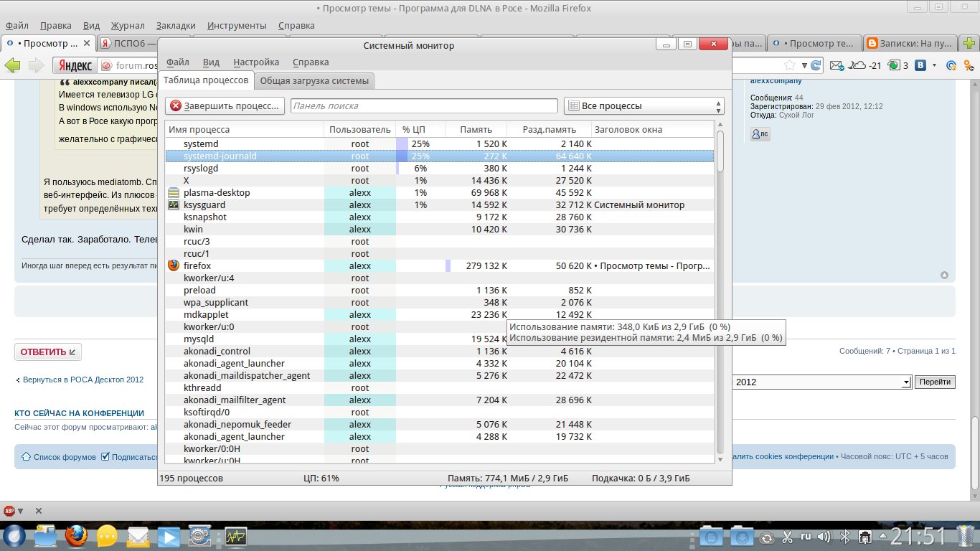Image resolution: width=980 pixels, height=551 pixels.
Task: Click the ksysguard process icon
Action: 173,205
